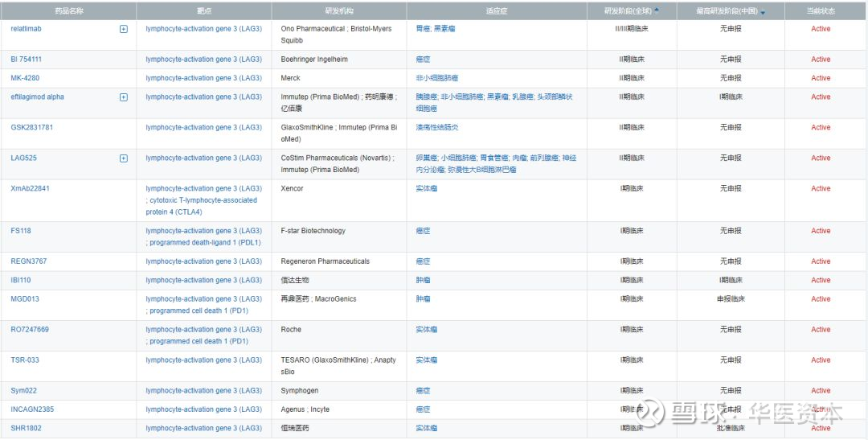
Task: Open the FS118 drug link
Action: tap(21, 231)
